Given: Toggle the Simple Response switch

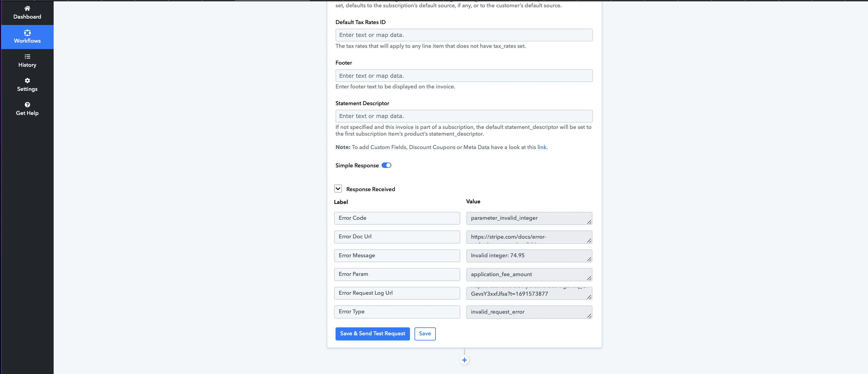Looking at the screenshot, I should tap(386, 166).
